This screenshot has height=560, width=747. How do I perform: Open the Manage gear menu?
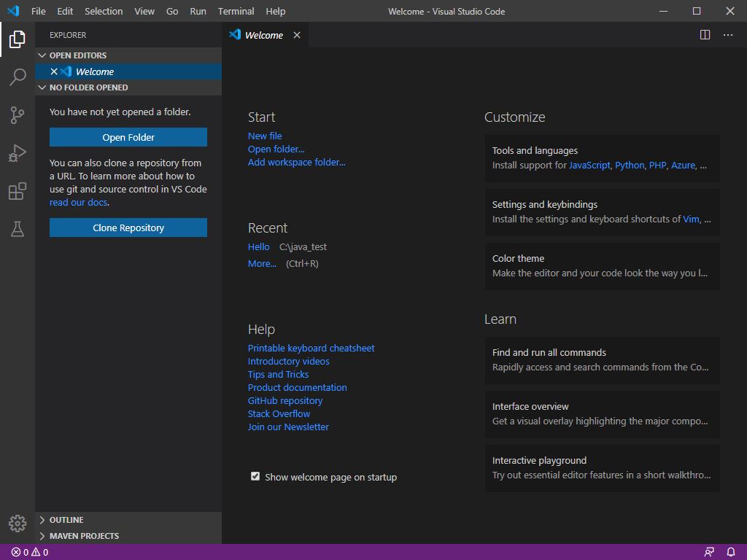pos(18,524)
